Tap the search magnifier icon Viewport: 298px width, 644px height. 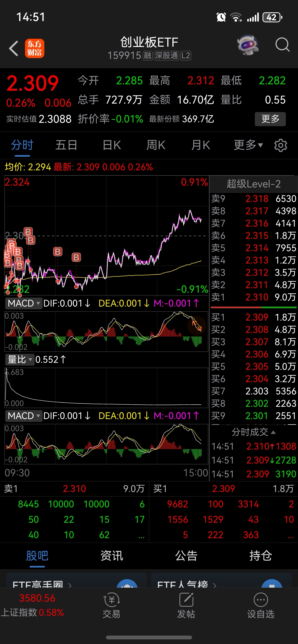click(x=282, y=45)
